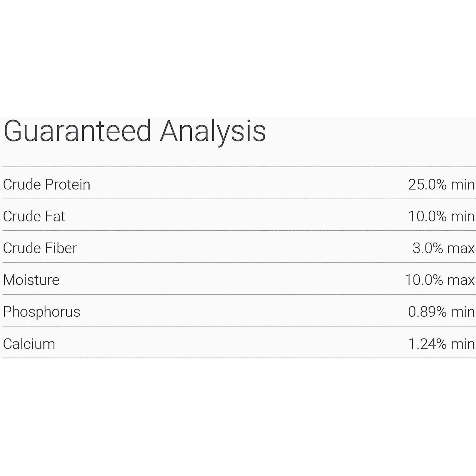Click the Calcium row label
Viewport: 476px width, 476px height.
[29, 344]
